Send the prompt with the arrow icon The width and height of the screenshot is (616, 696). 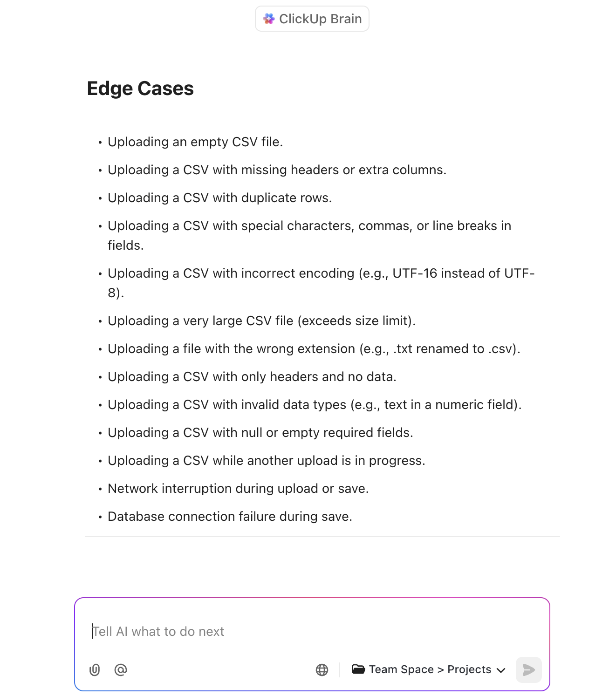528,670
